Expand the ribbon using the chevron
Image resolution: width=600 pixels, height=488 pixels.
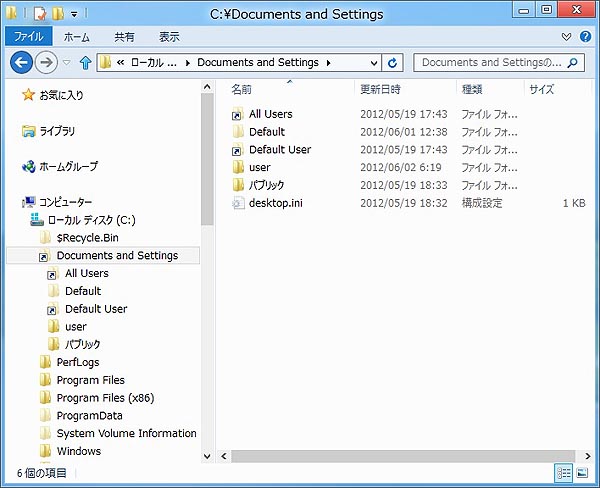click(568, 37)
